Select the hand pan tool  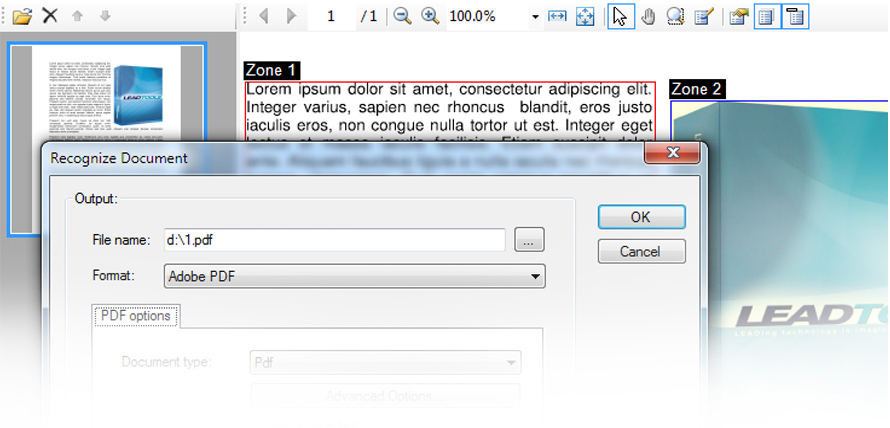(648, 16)
